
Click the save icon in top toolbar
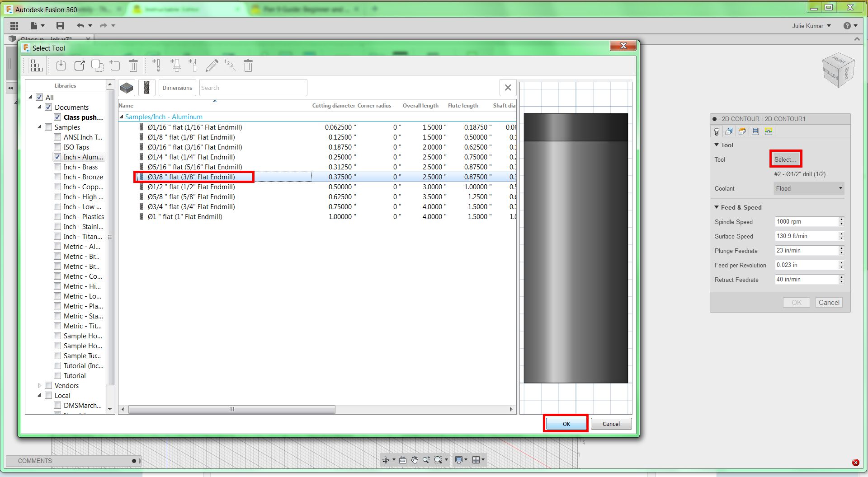point(60,26)
